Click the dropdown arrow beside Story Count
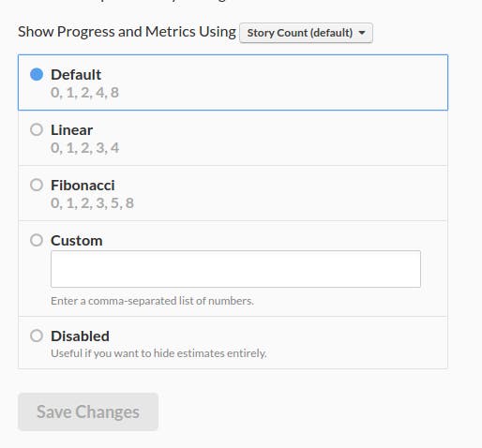 click(362, 33)
